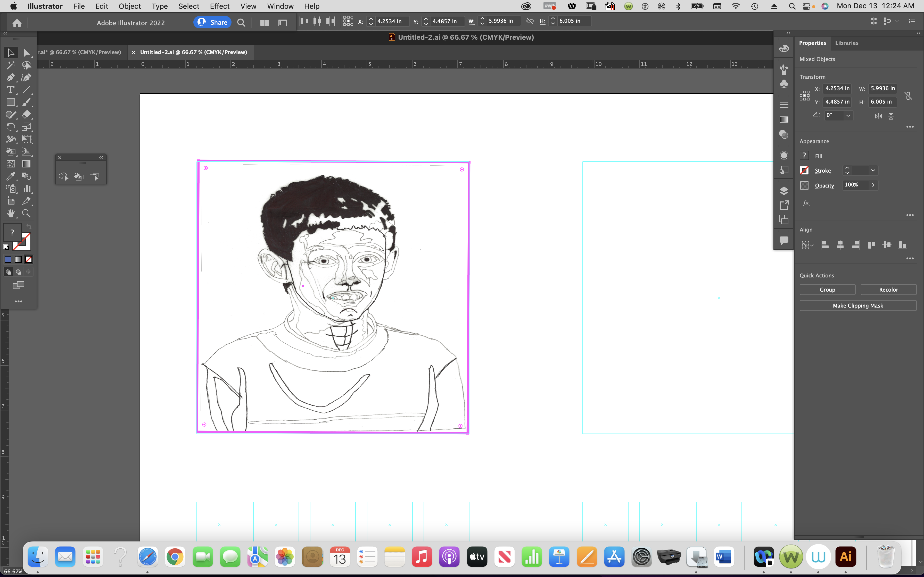
Task: Expand more options in the Transform section
Action: (x=910, y=127)
